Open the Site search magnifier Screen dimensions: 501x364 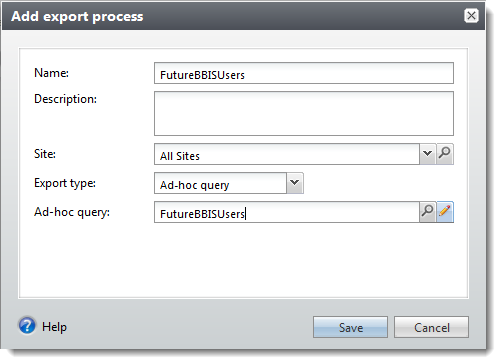coord(445,154)
